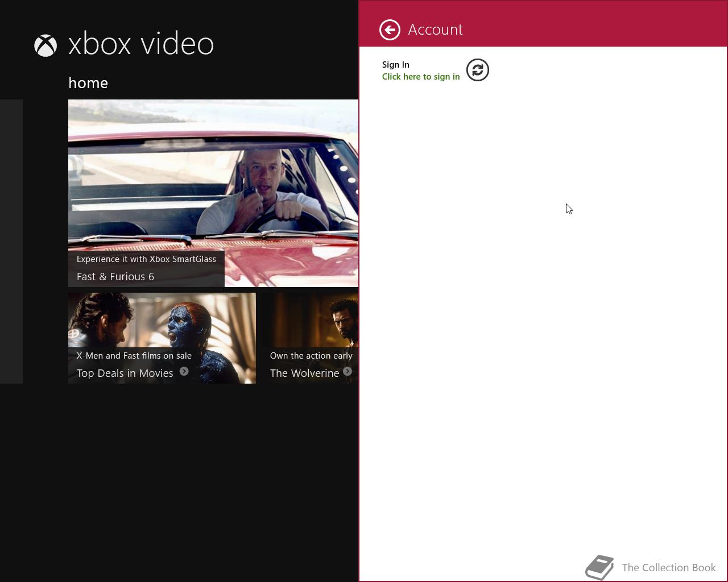Click 'Own the action early' caption

311,356
